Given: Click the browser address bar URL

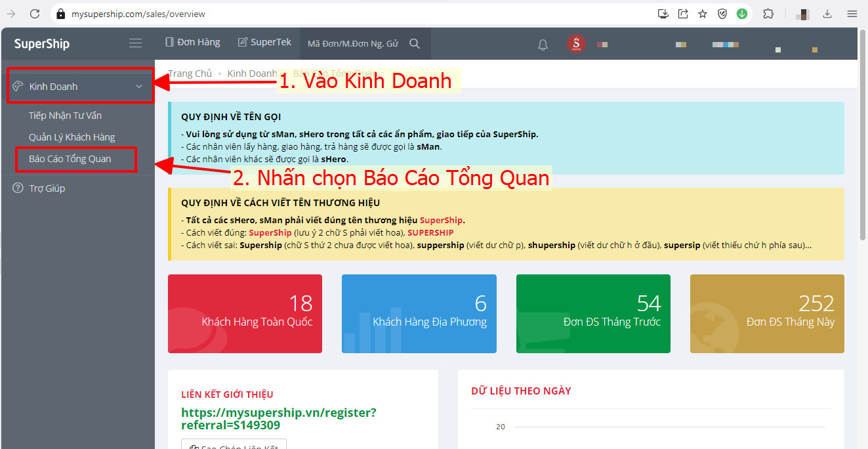Looking at the screenshot, I should point(138,14).
